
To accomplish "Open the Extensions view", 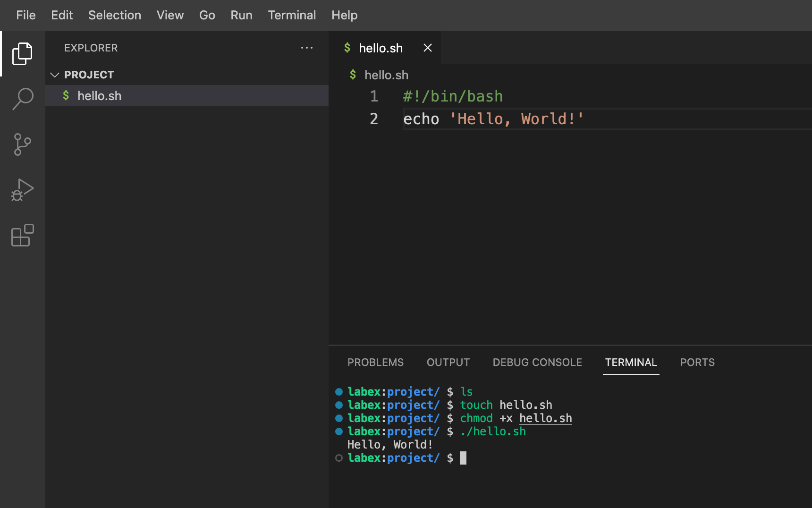I will coord(22,235).
